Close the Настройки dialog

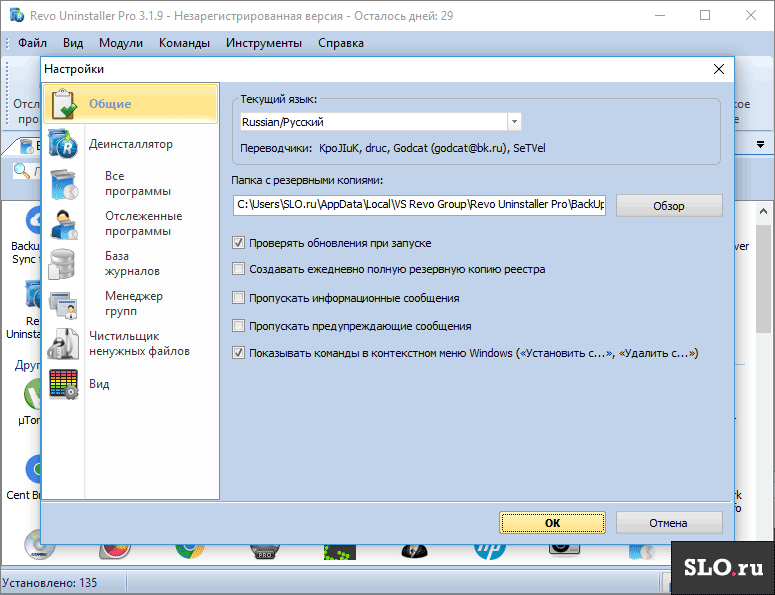(x=719, y=69)
